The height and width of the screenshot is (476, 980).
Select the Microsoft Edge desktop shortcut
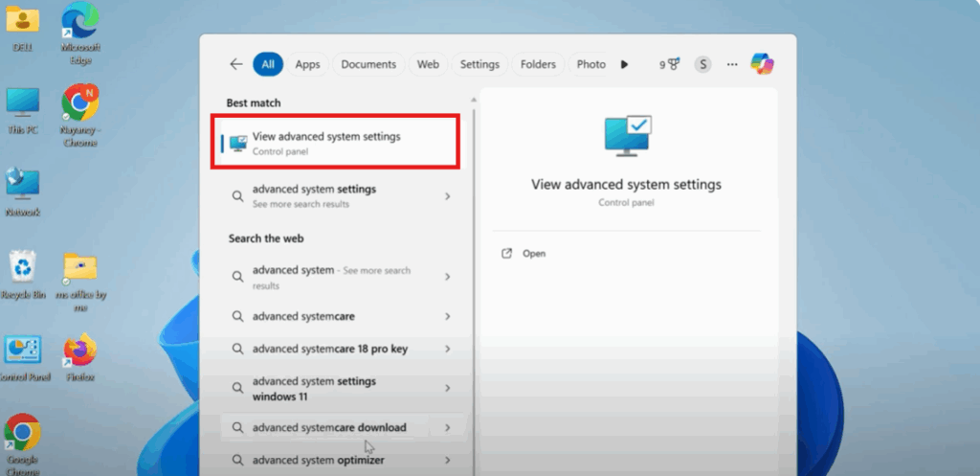click(x=80, y=34)
